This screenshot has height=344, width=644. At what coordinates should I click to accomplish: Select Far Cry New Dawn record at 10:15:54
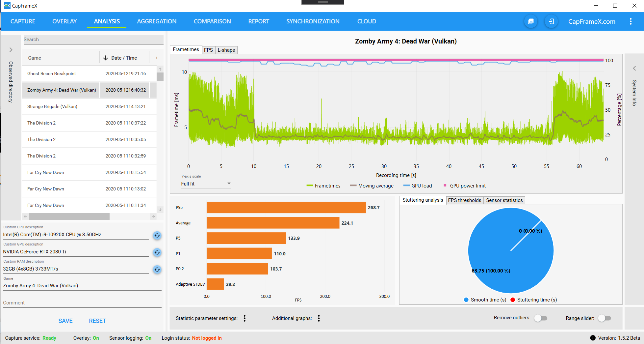click(89, 172)
